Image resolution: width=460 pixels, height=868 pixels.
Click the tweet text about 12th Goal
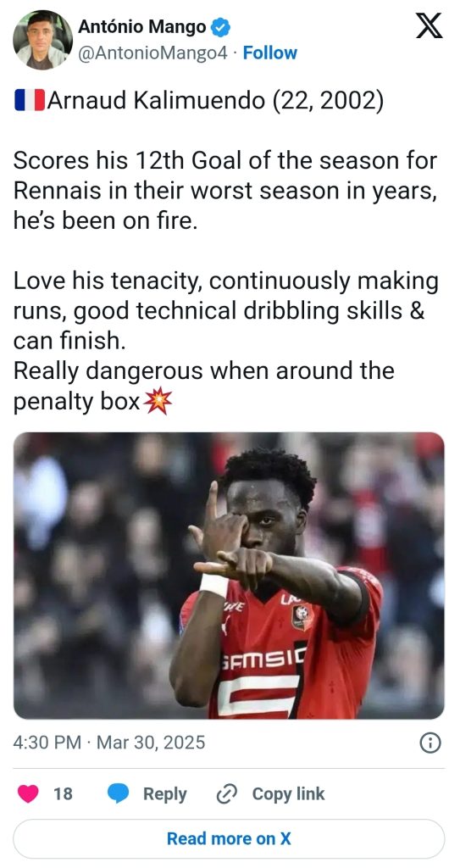pos(225,191)
